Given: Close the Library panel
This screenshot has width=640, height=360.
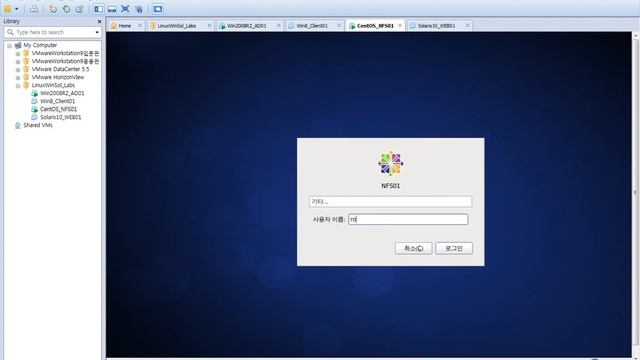Looking at the screenshot, I should 99,21.
